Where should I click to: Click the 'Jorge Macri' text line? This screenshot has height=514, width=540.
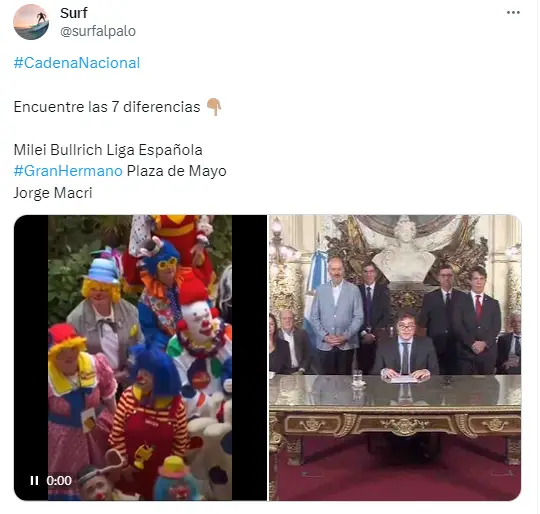[53, 193]
